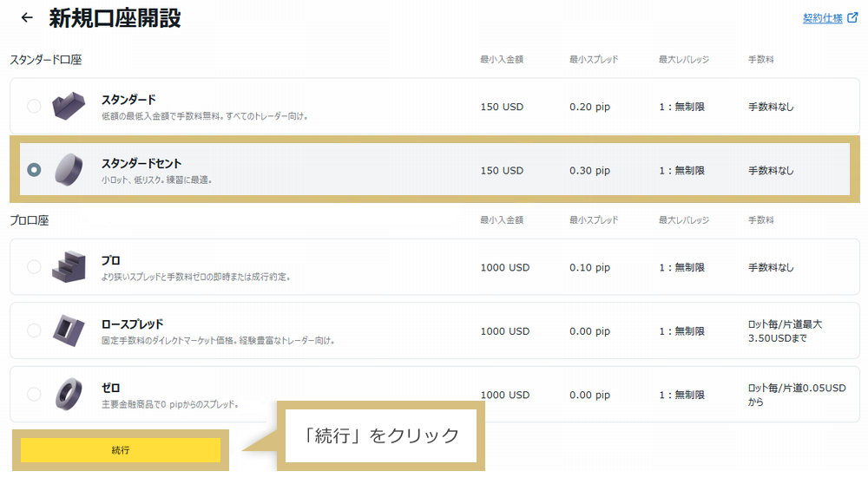This screenshot has width=868, height=484.
Task: Select the プロ account radio button
Action: [x=34, y=267]
